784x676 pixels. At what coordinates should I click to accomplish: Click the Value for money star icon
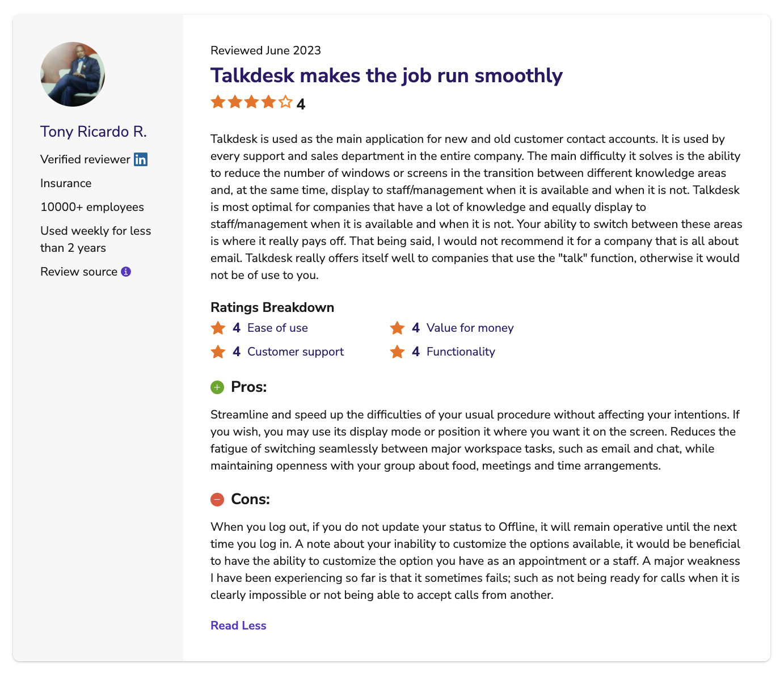397,328
